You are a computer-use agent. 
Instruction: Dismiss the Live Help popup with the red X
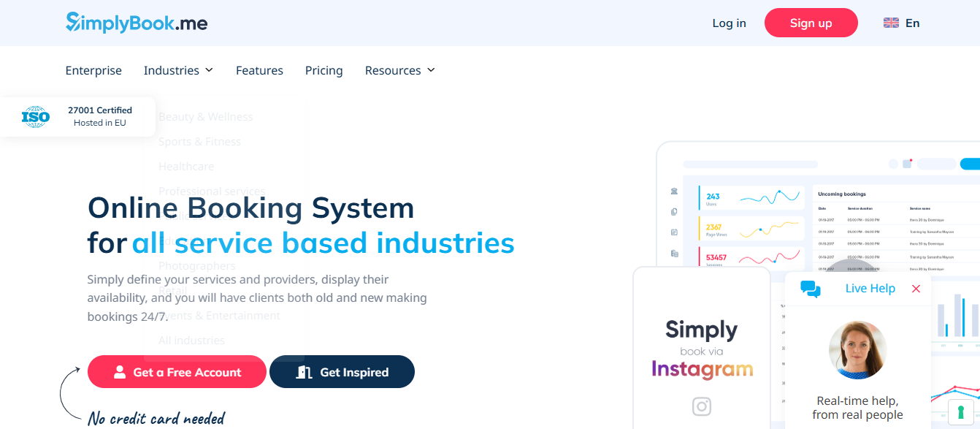point(916,288)
